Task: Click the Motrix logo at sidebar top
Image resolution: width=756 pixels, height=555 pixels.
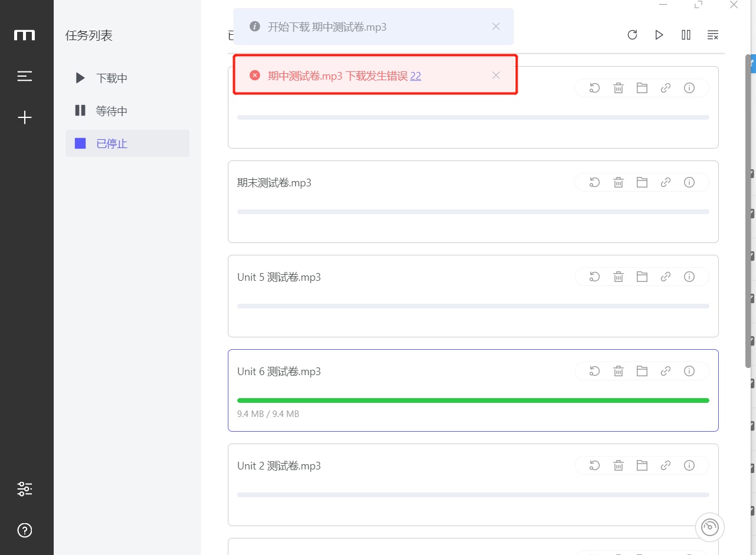Action: 25,35
